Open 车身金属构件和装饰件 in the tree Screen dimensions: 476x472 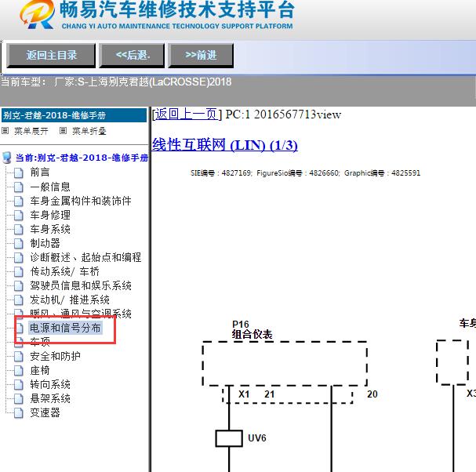point(81,201)
